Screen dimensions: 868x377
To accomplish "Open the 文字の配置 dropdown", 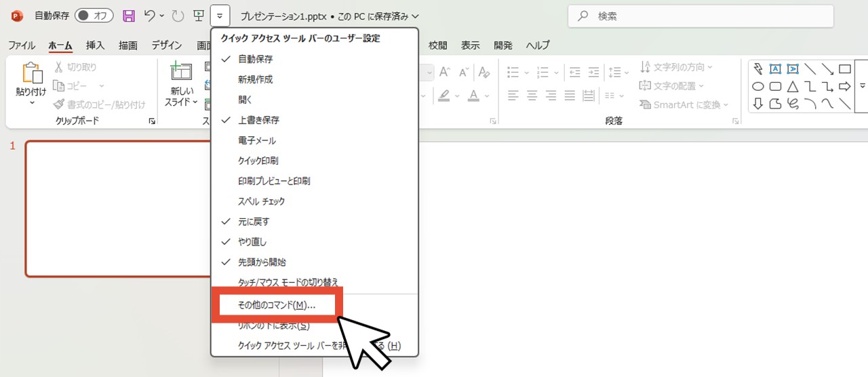I will coord(701,86).
